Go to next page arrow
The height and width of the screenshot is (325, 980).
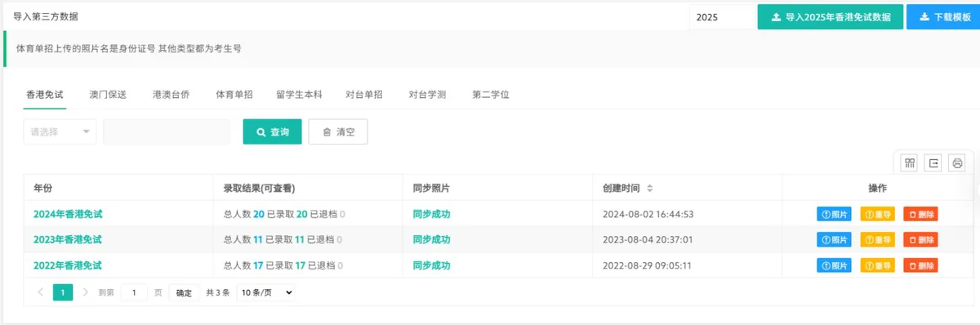(x=85, y=292)
